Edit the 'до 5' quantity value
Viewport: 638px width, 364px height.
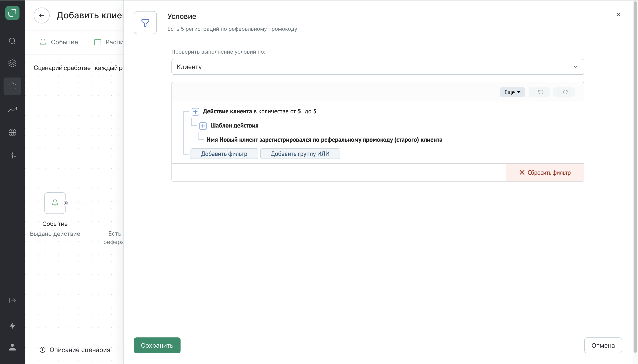pos(315,111)
